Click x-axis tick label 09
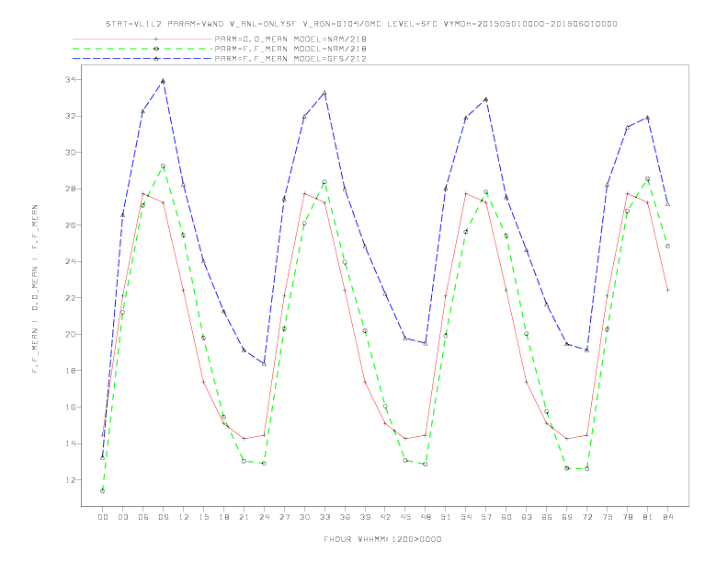The height and width of the screenshot is (563, 728). 164,517
